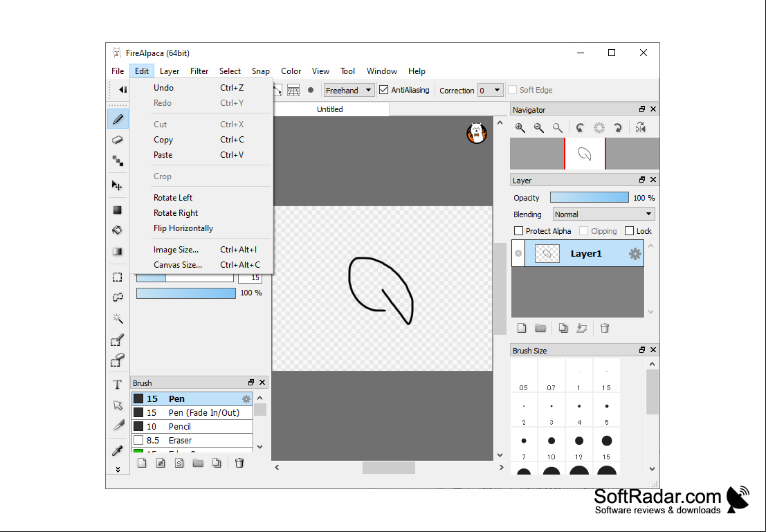Select the Dot tool in left toolbar
766x532 pixels.
[118, 160]
